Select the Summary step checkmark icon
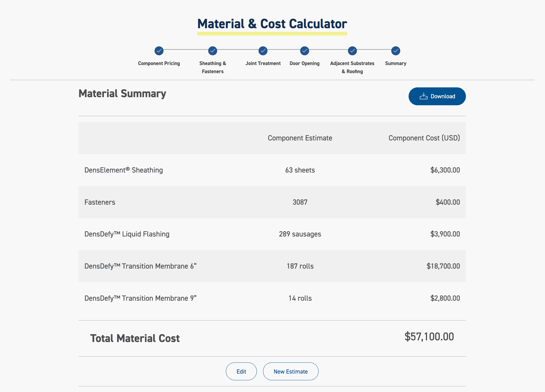 tap(395, 51)
